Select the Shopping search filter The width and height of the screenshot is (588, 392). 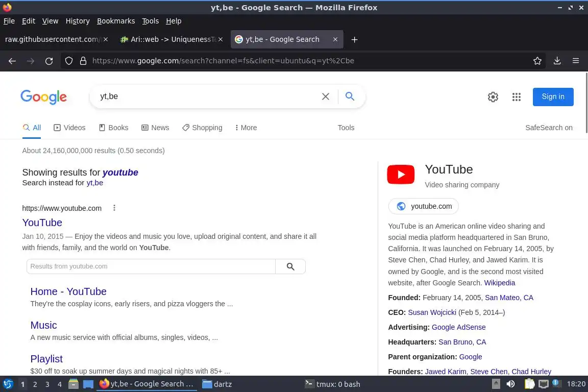(203, 128)
